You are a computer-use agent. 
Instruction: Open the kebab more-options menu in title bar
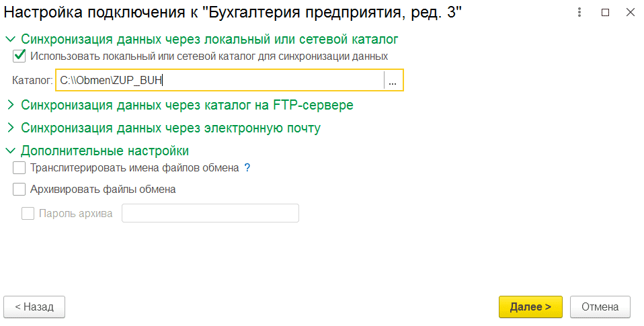[x=579, y=13]
